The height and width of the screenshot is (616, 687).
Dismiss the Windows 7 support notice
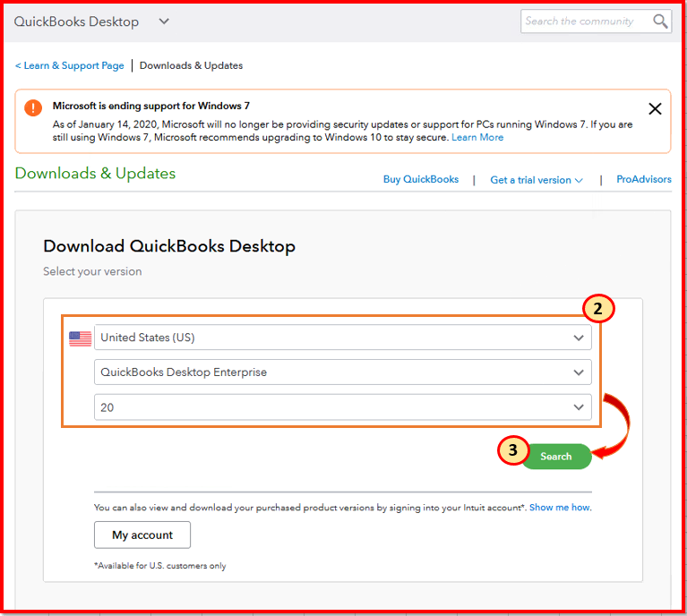655,108
